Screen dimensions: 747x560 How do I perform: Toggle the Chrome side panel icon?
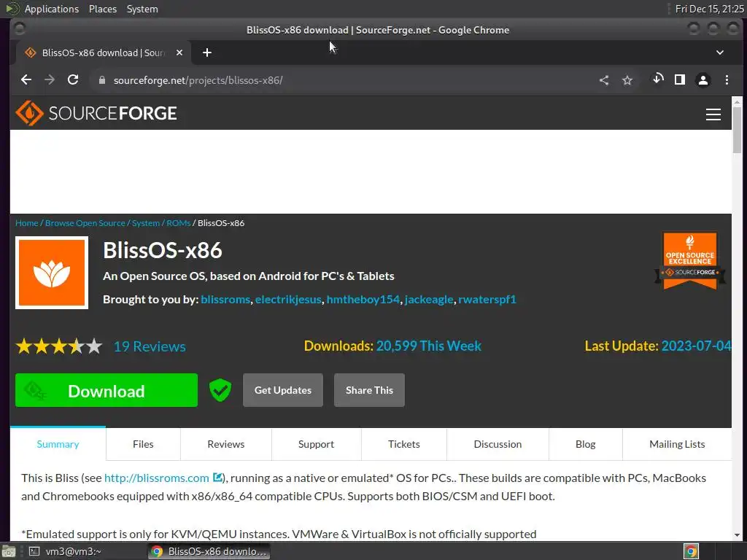click(x=680, y=79)
